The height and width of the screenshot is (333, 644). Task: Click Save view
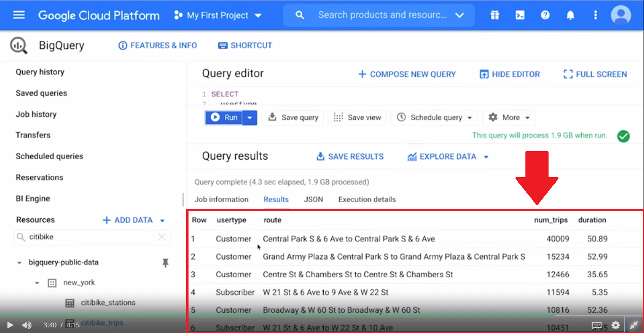coord(358,118)
